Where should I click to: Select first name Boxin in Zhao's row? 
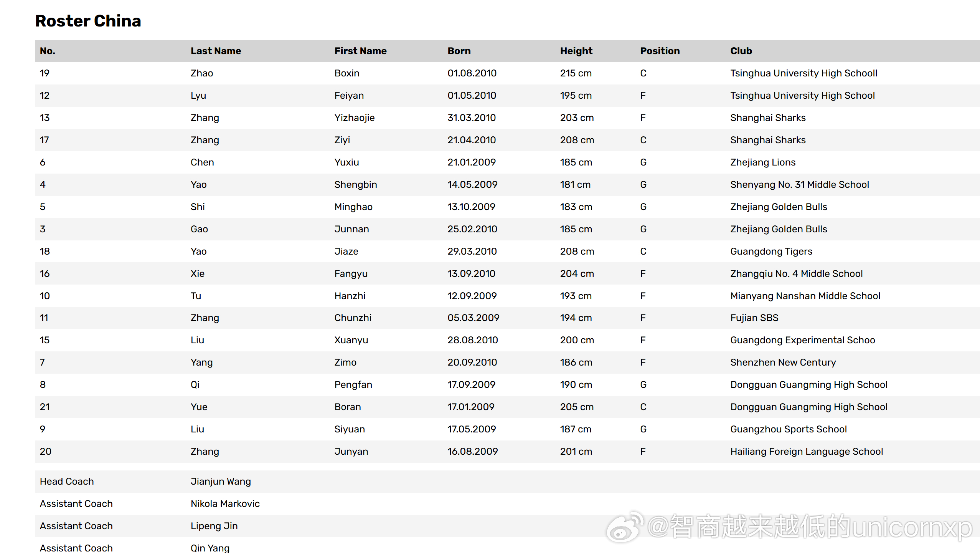(347, 73)
